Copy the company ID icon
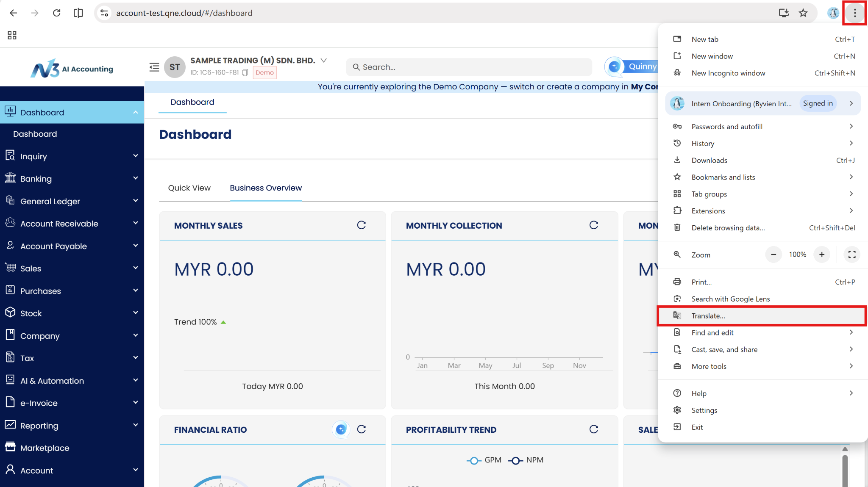 [x=245, y=72]
